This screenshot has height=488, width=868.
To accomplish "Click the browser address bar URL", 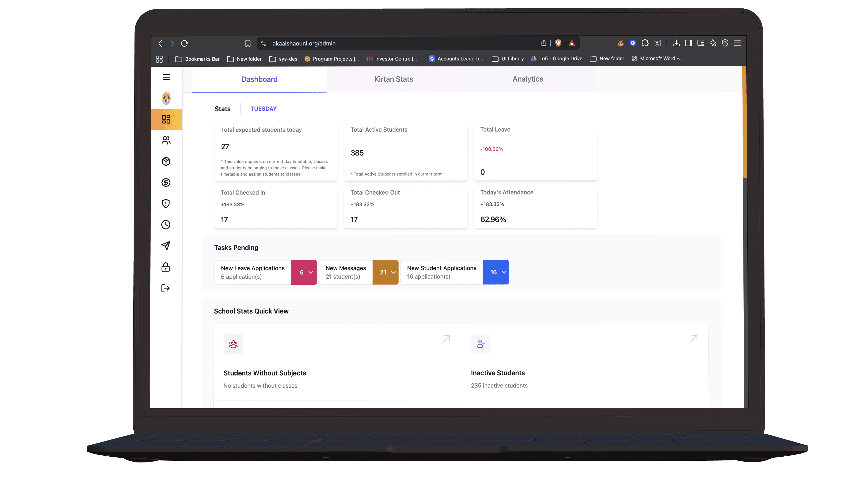I will (304, 43).
